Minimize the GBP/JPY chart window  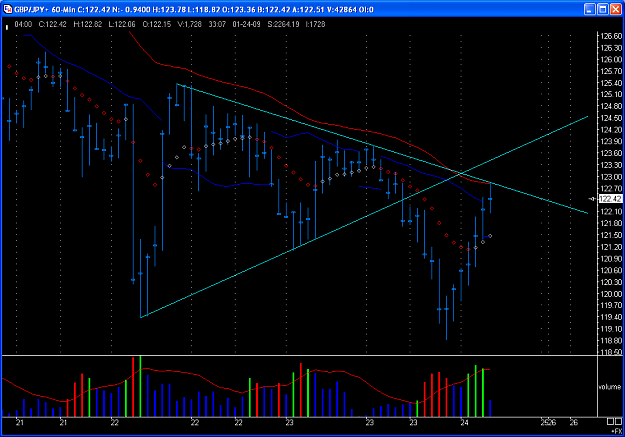[x=590, y=9]
